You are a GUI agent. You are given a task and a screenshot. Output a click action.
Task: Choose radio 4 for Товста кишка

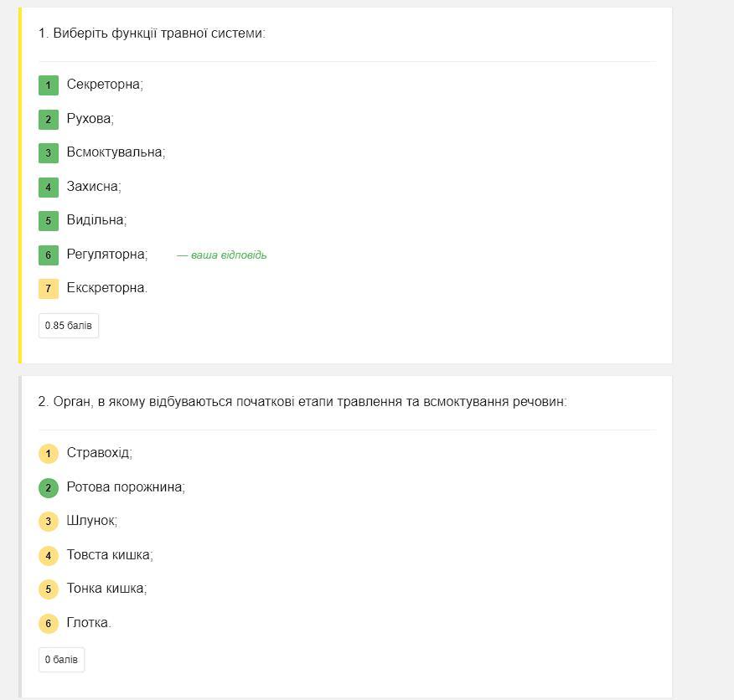point(49,555)
